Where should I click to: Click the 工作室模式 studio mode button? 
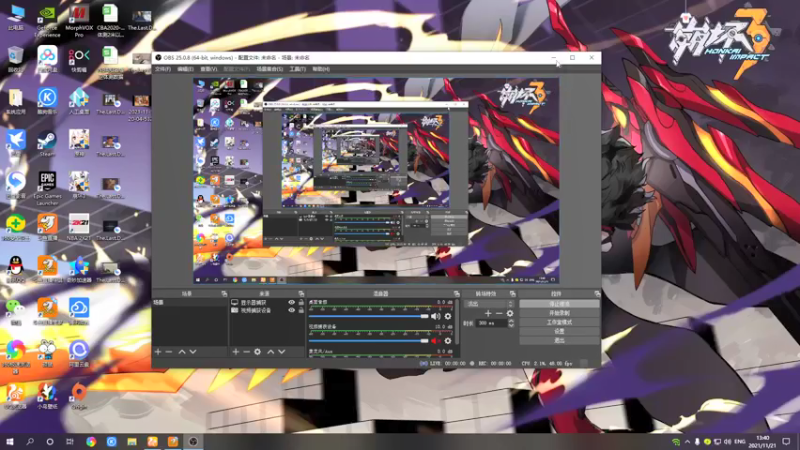pos(559,322)
